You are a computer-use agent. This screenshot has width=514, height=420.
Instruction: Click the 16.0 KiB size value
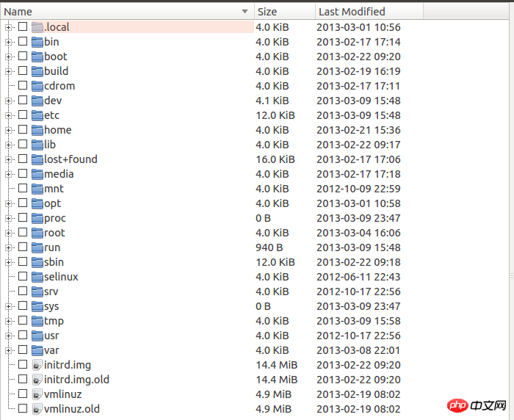tap(275, 159)
